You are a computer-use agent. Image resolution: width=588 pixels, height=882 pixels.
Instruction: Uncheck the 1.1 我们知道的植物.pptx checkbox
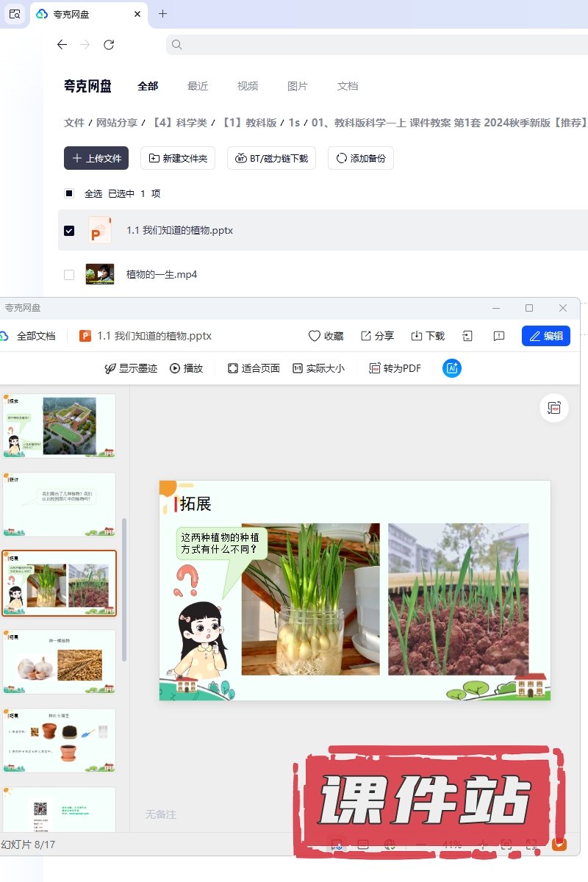pyautogui.click(x=69, y=230)
